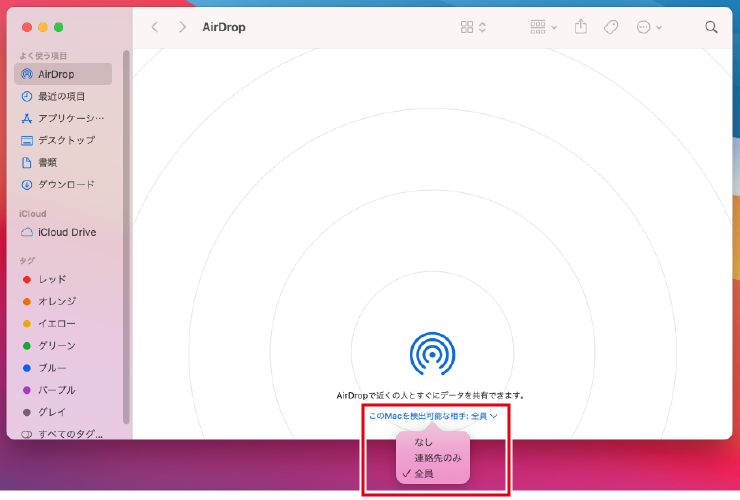Expand the Action menu chevron
740x500 pixels.
click(659, 28)
